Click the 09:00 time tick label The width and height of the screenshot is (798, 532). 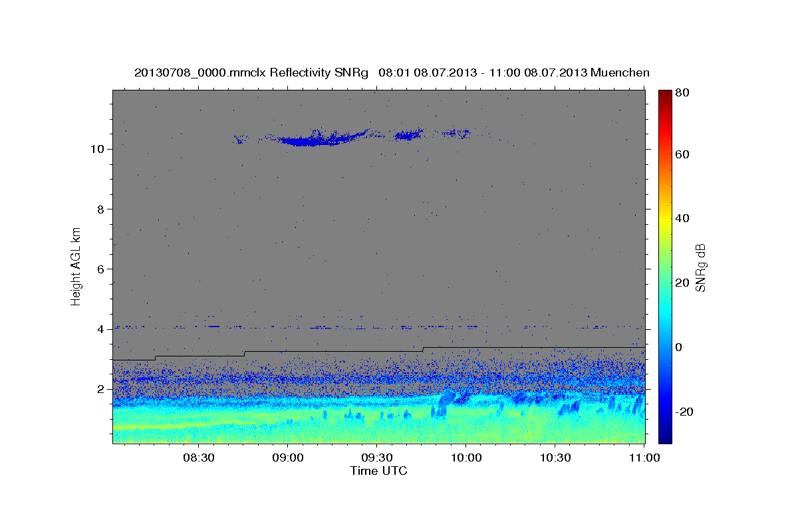pos(287,458)
